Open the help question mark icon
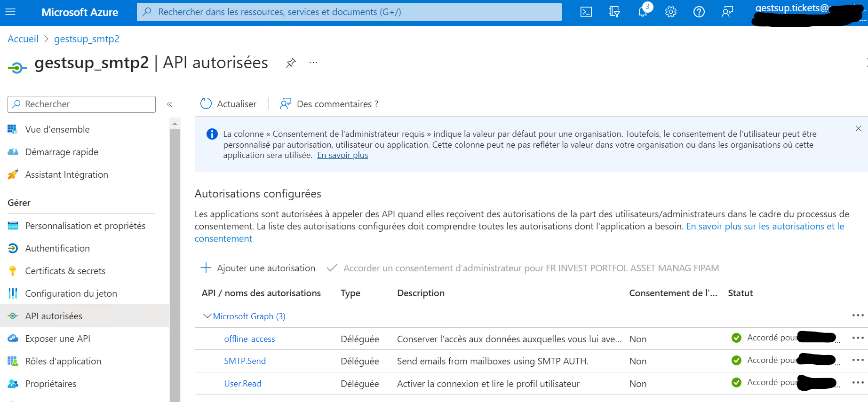868x402 pixels. tap(699, 12)
